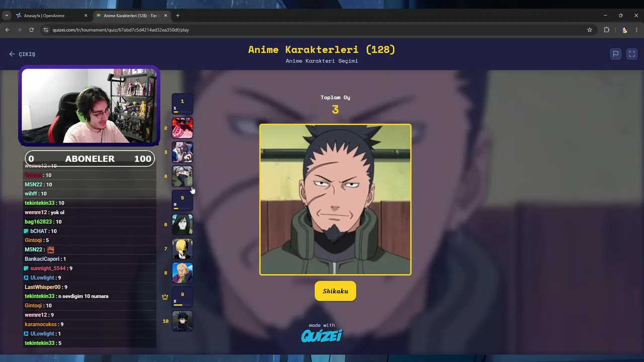Click chat message 'tekintekin33 : n sevdigim 10 numara'
This screenshot has height=362, width=644.
coord(66,296)
